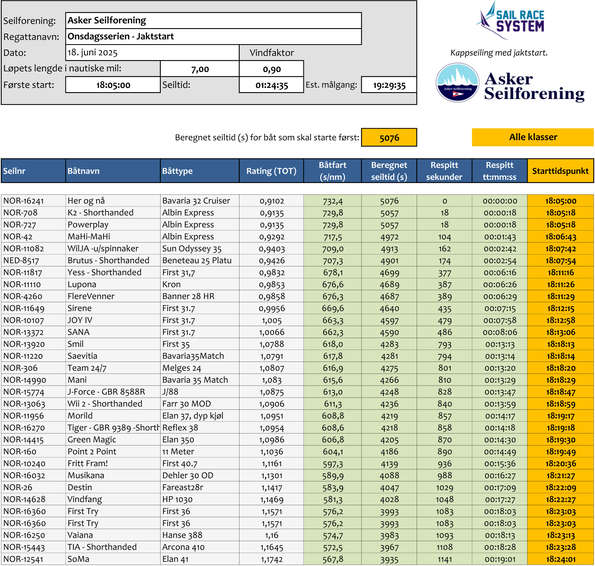Click the yellow Starttidspunkt column header
595x566 pixels.
pyautogui.click(x=560, y=171)
